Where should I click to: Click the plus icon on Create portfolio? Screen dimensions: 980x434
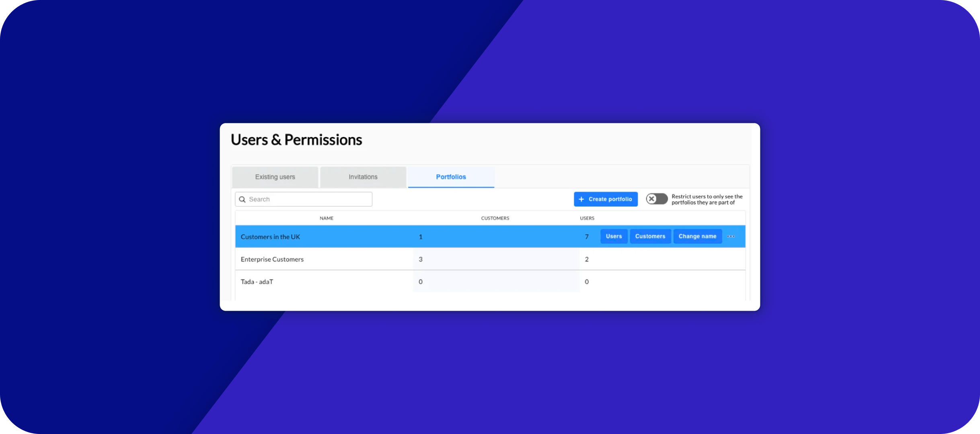(581, 199)
